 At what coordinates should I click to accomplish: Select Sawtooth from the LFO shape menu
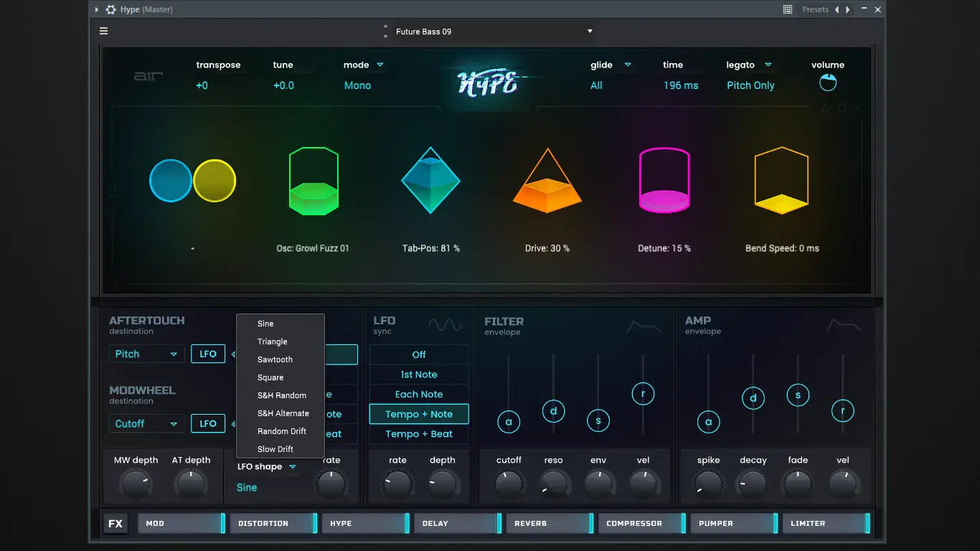tap(275, 359)
